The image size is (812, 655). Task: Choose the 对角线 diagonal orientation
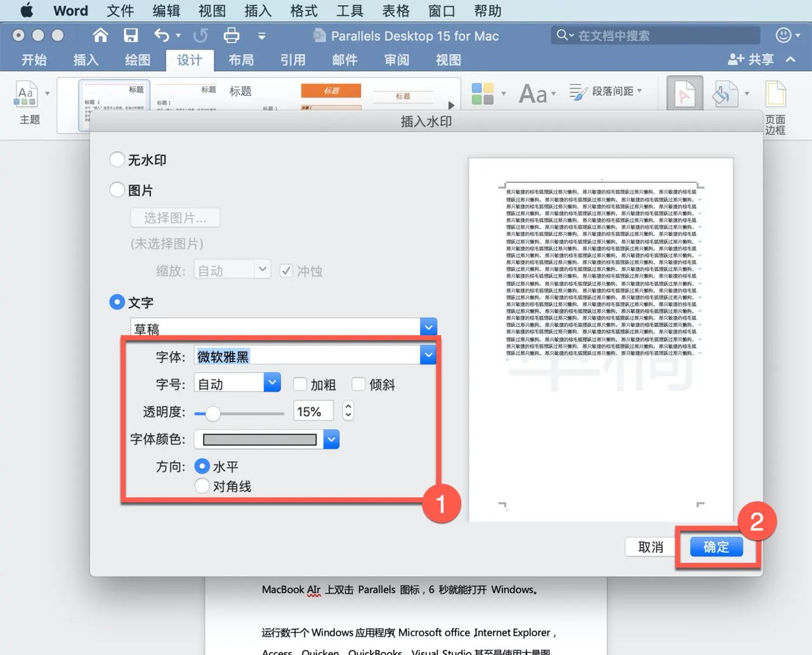click(202, 486)
